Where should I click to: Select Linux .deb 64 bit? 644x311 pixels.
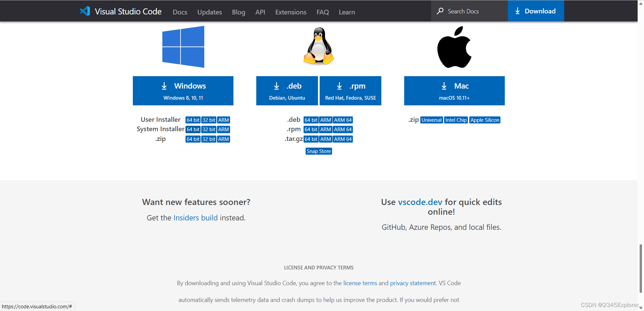point(311,120)
